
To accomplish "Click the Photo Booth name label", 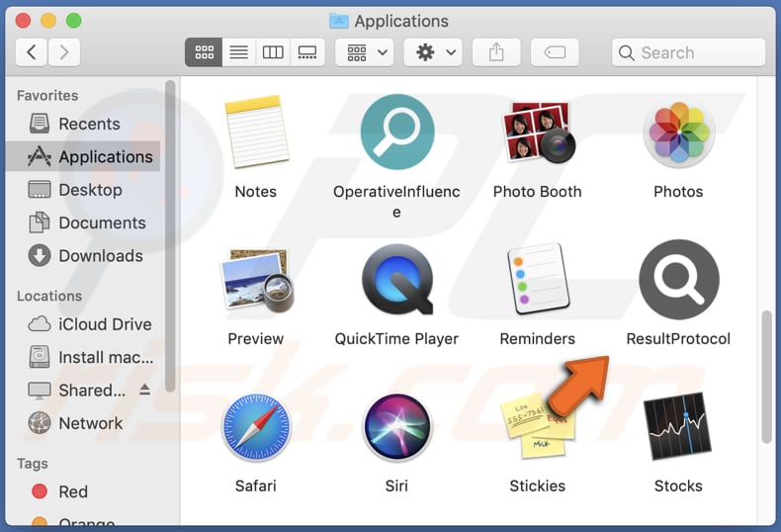I will click(538, 192).
